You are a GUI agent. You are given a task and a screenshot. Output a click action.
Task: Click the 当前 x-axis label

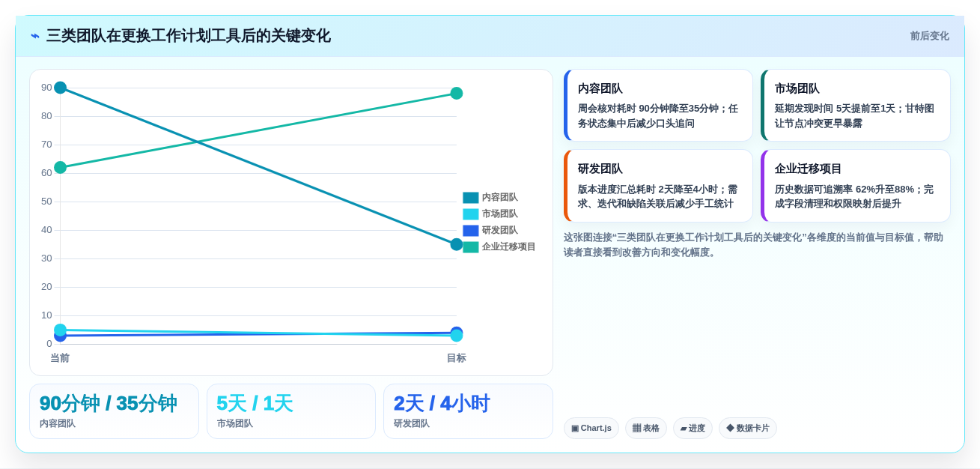pyautogui.click(x=60, y=358)
